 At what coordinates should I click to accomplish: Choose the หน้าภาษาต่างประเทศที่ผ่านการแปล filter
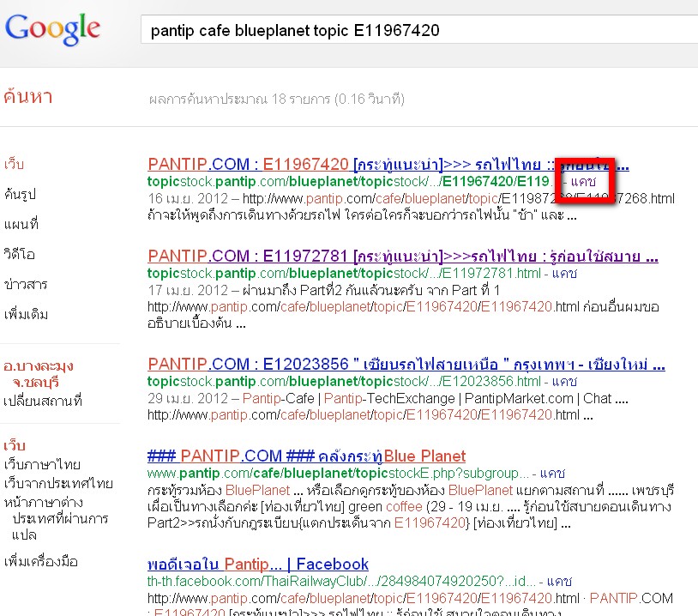(56, 518)
